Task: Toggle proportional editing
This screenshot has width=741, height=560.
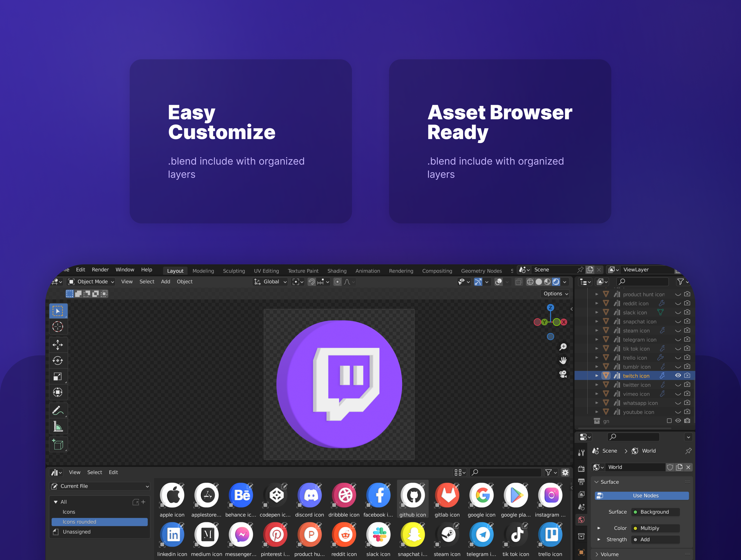Action: 337,282
